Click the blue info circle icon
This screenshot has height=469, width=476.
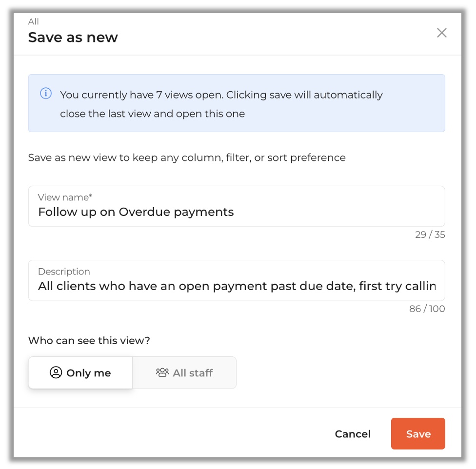46,93
